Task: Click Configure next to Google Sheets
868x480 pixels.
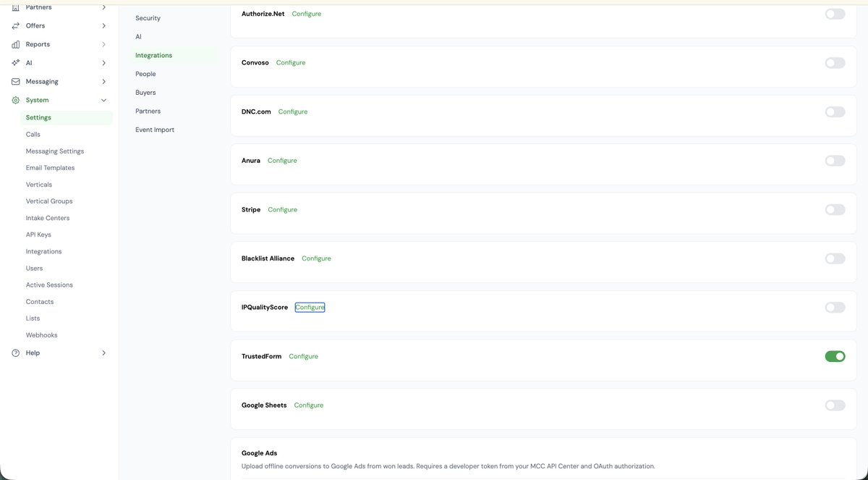Action: (309, 405)
